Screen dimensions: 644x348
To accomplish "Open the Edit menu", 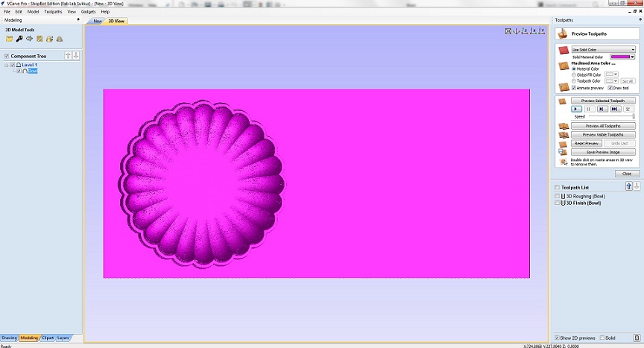I will tap(19, 11).
